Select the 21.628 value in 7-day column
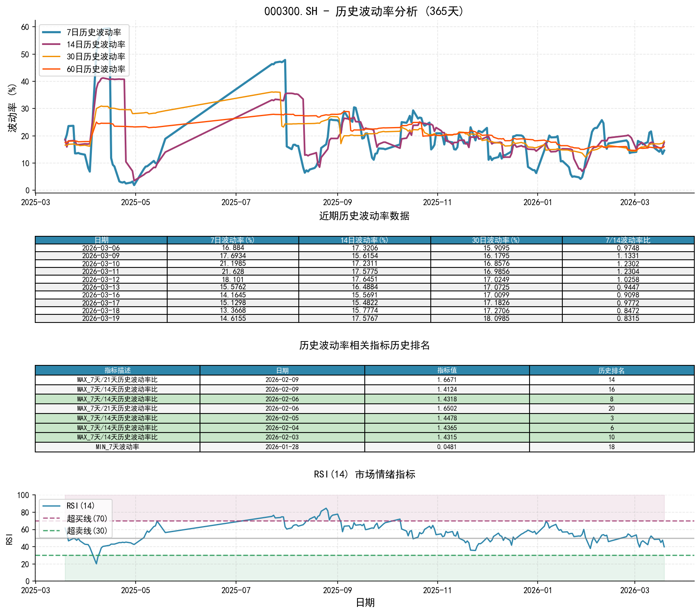This screenshot has height=613, width=700. 232,272
